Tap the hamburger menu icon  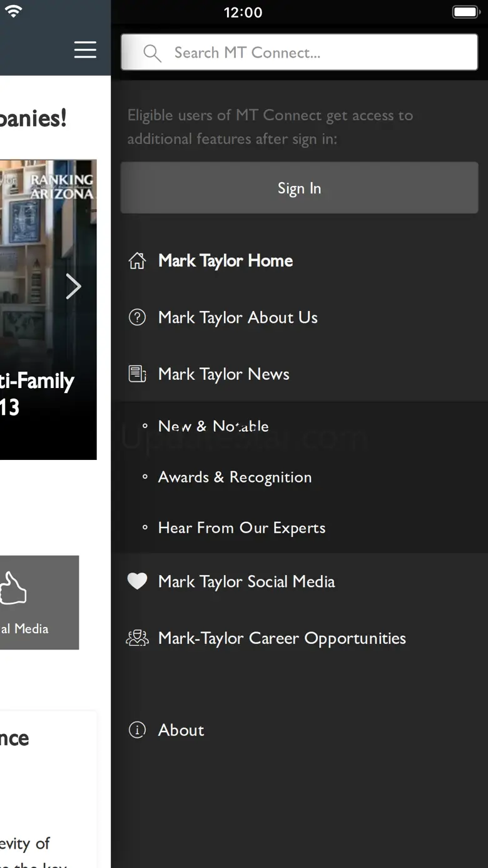click(x=85, y=49)
